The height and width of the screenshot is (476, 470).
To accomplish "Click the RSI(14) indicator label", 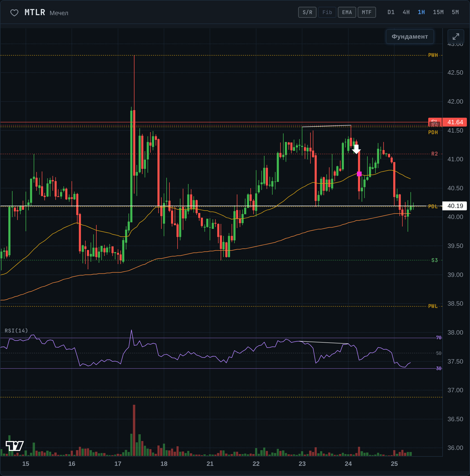I will 16,331.
